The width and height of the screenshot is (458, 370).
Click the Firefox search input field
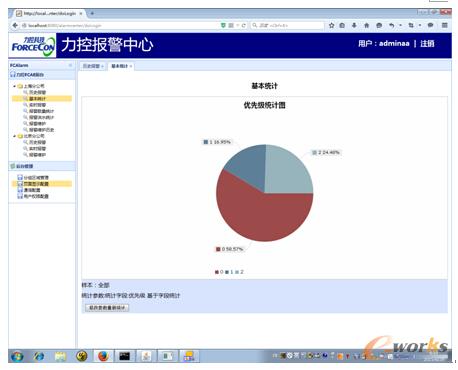tap(287, 25)
